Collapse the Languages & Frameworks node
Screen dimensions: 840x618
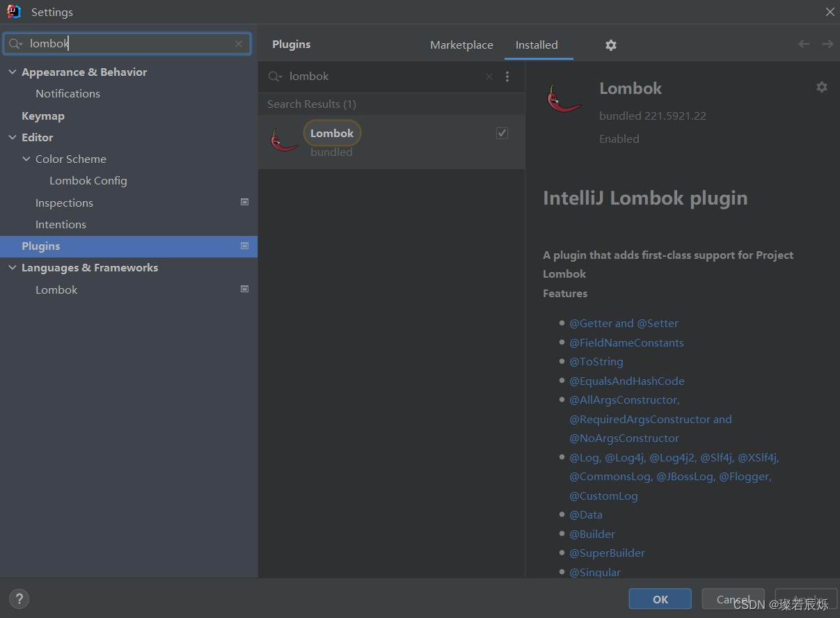pyautogui.click(x=12, y=267)
